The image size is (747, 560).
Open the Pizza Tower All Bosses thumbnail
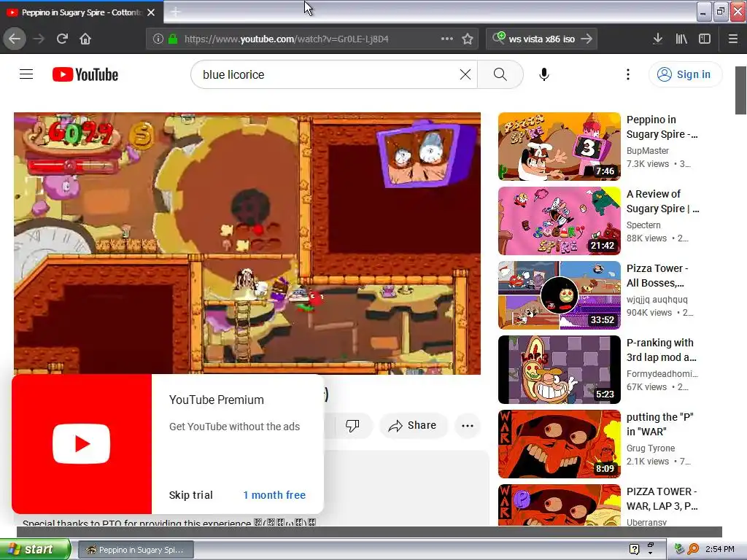point(560,295)
